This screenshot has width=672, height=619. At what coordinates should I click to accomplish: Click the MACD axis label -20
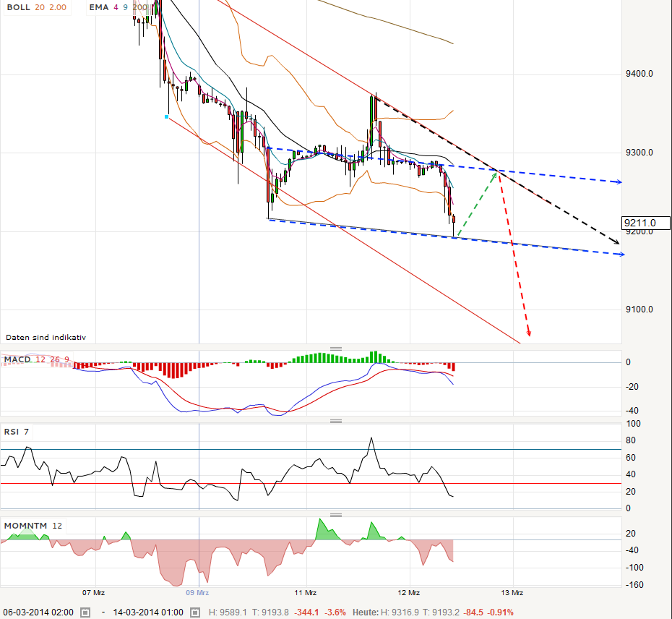click(632, 387)
